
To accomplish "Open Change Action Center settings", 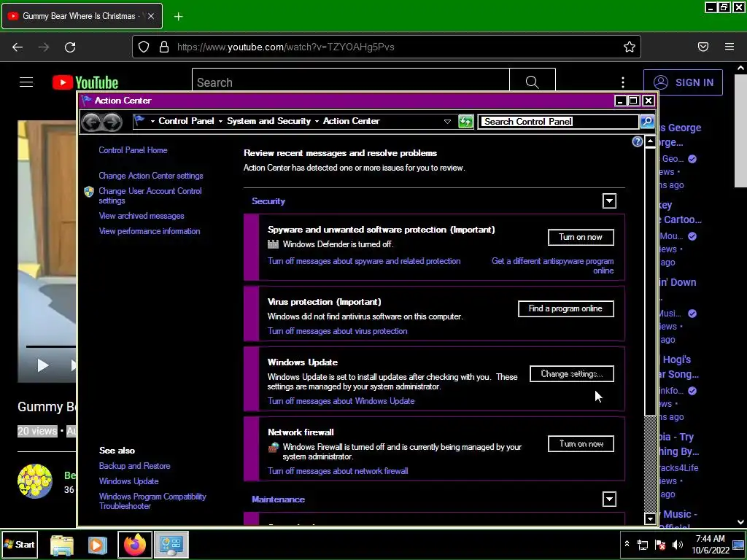I will 150,176.
